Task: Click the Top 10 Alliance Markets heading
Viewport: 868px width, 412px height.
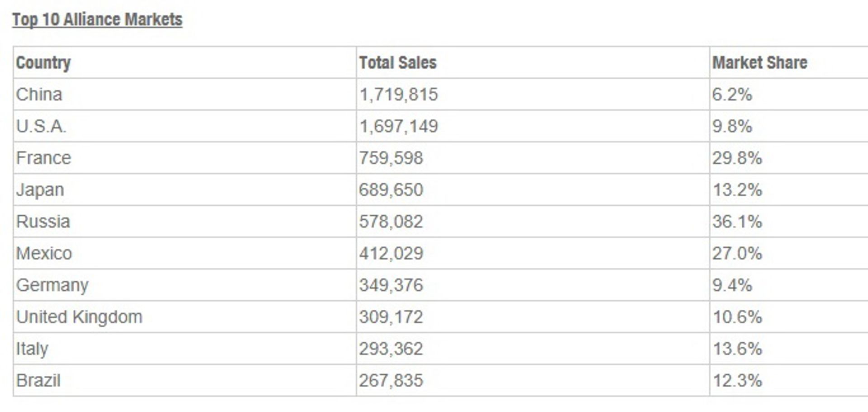Action: pos(97,19)
